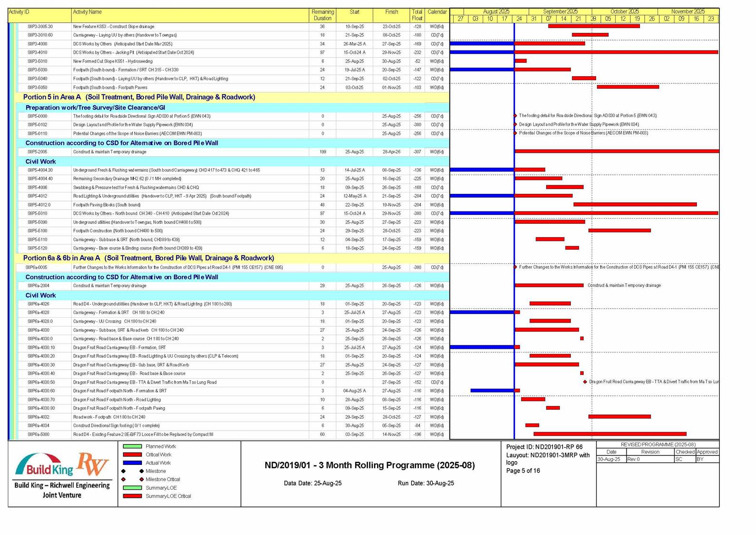Screen dimensions: 756x535
Task: Click the 'REVISED PROGRAMME (2025-08)' revision box title
Action: [x=658, y=444]
